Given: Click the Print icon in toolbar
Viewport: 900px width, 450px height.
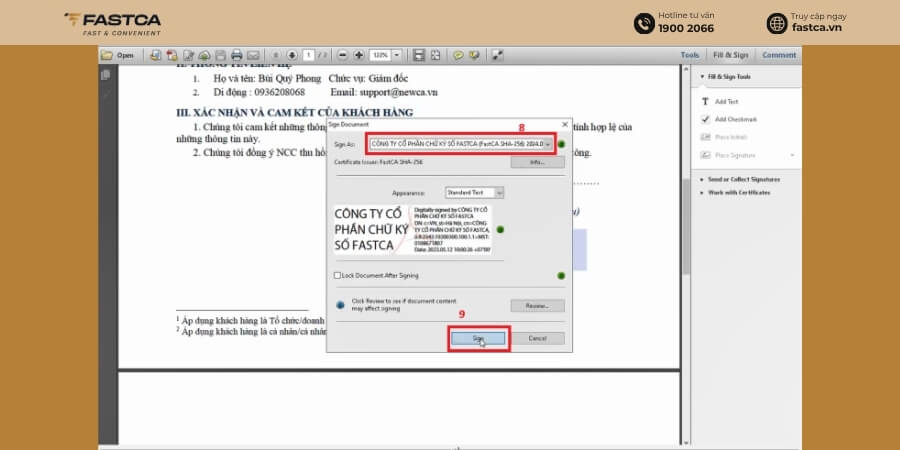Looking at the screenshot, I should pyautogui.click(x=236, y=55).
